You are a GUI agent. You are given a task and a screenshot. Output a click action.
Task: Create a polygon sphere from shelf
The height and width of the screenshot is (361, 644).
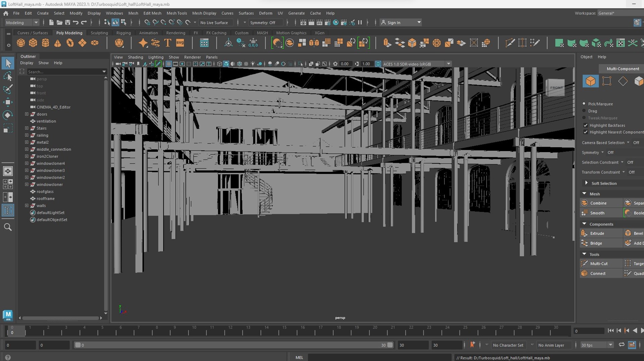[21, 43]
